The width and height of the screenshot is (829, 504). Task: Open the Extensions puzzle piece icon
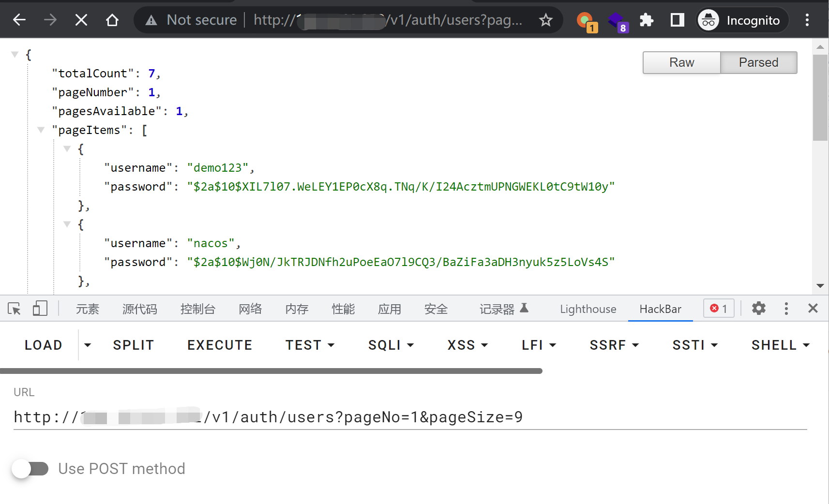coord(646,20)
